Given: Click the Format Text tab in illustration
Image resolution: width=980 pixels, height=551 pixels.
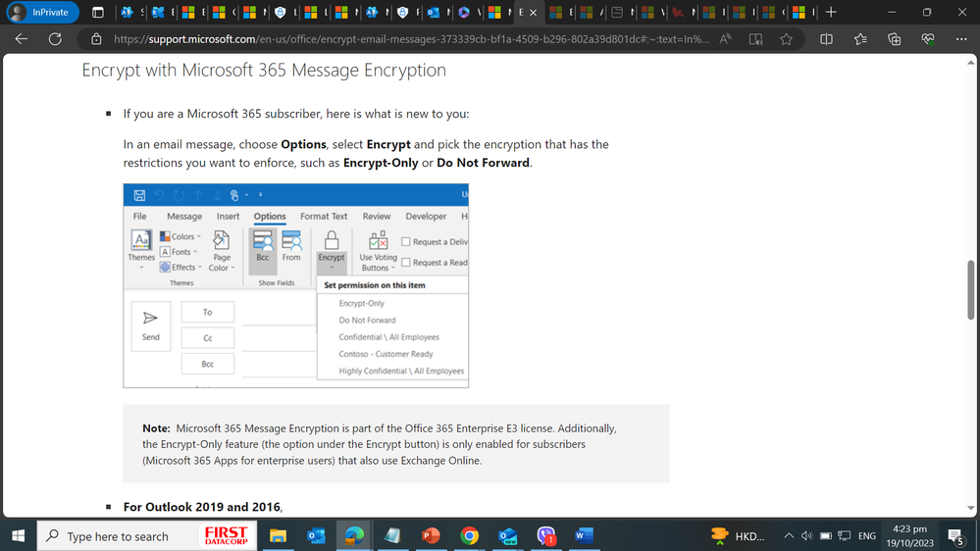Looking at the screenshot, I should 324,216.
